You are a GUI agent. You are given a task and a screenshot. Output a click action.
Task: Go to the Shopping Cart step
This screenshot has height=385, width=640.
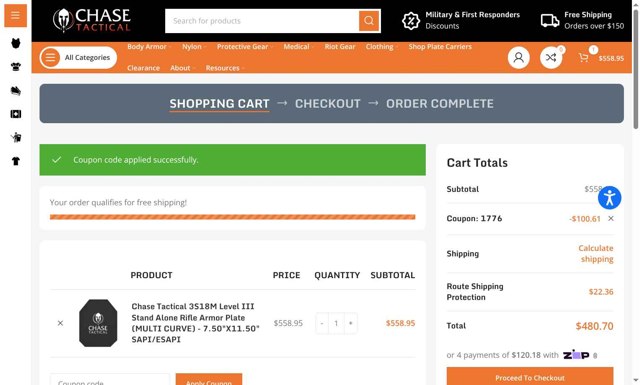(x=219, y=104)
